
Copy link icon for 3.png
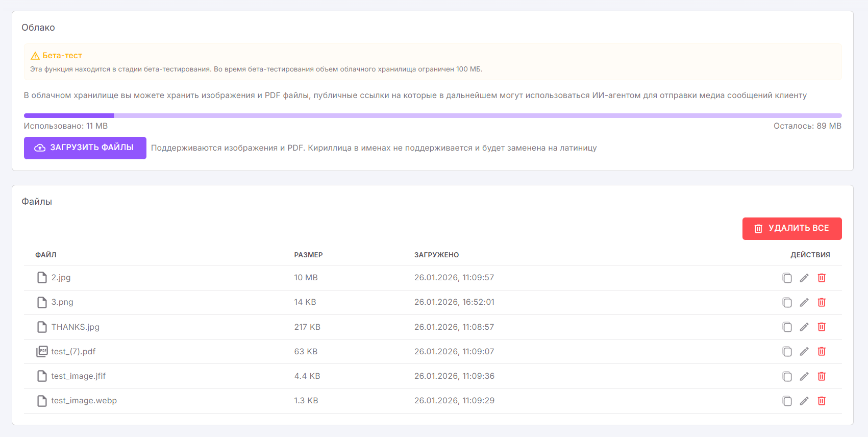(x=787, y=302)
